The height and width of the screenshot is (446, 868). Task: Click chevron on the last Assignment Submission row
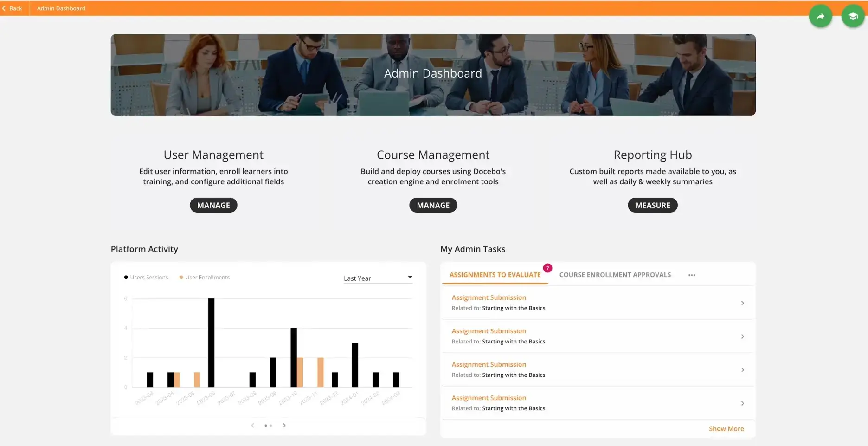(743, 403)
